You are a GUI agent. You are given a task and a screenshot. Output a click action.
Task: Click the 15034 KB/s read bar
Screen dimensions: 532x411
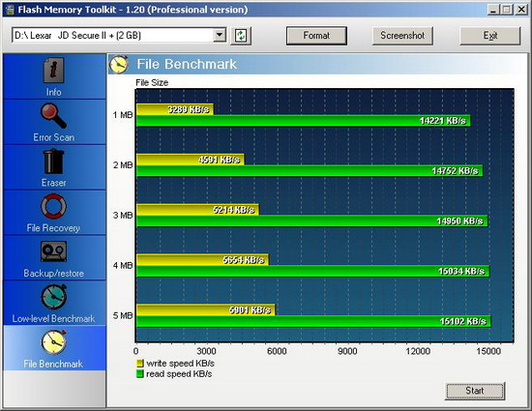(x=312, y=272)
